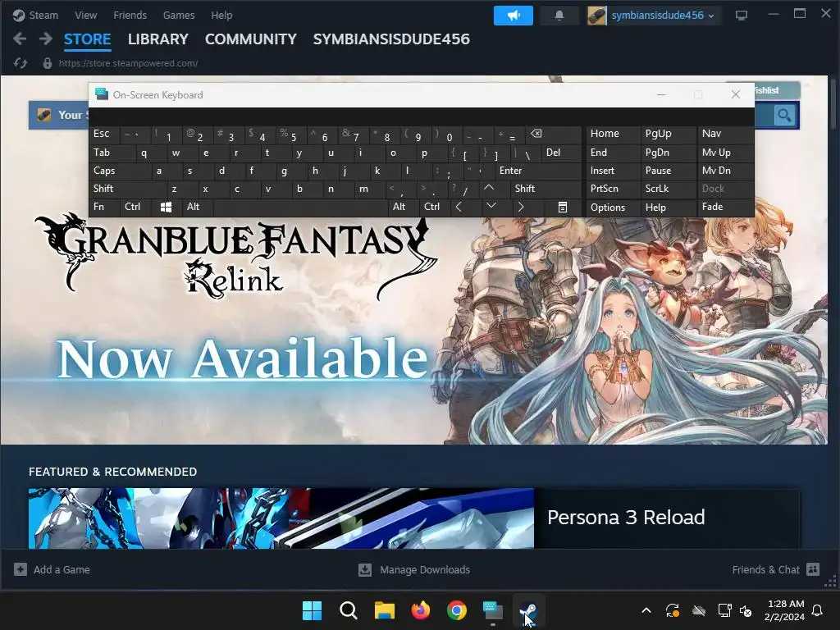Image resolution: width=840 pixels, height=630 pixels.
Task: Click the Enter key on On-Screen Keyboard
Action: tap(538, 171)
